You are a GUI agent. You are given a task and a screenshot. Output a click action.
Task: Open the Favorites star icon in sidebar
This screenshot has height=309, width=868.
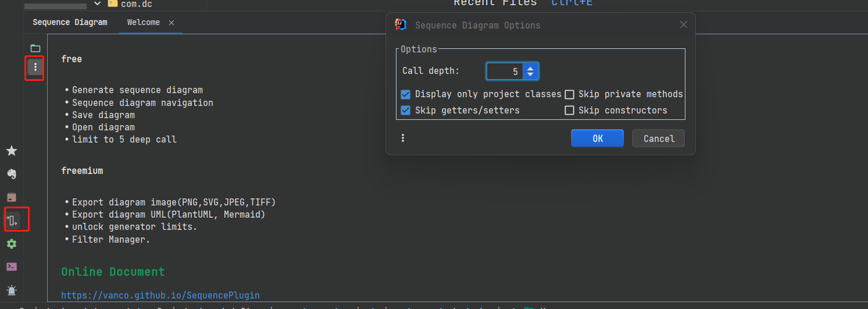coord(11,150)
